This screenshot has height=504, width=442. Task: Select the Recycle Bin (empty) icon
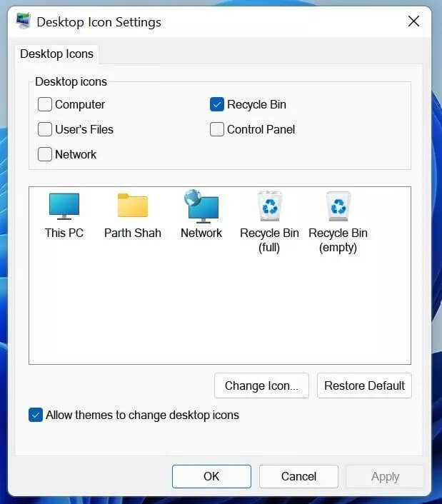click(x=338, y=206)
